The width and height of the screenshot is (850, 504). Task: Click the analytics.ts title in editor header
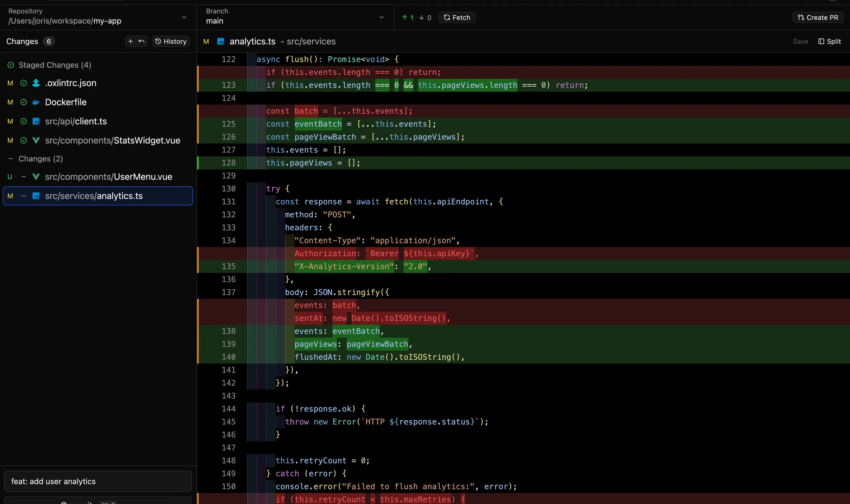[252, 42]
